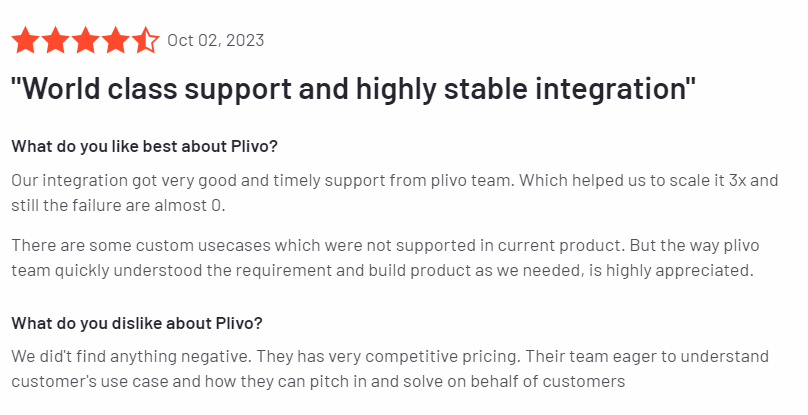Click the phrase "very competitive pricing"
The width and height of the screenshot is (808, 415).
[x=421, y=357]
